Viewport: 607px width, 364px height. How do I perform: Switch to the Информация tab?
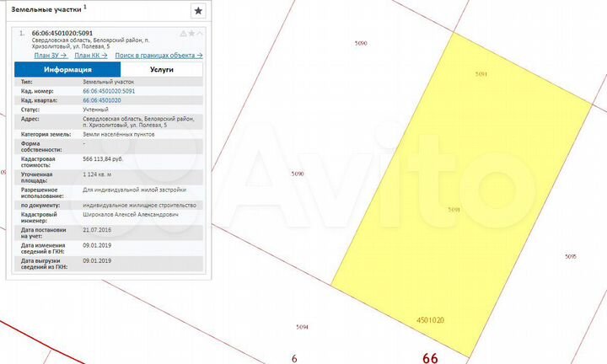pos(67,70)
